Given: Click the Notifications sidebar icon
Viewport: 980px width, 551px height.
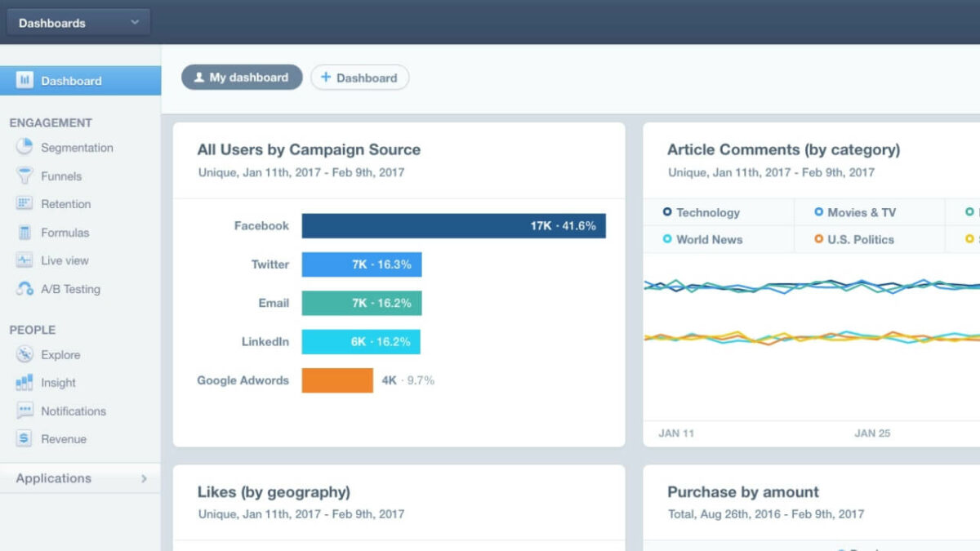Looking at the screenshot, I should [x=24, y=411].
